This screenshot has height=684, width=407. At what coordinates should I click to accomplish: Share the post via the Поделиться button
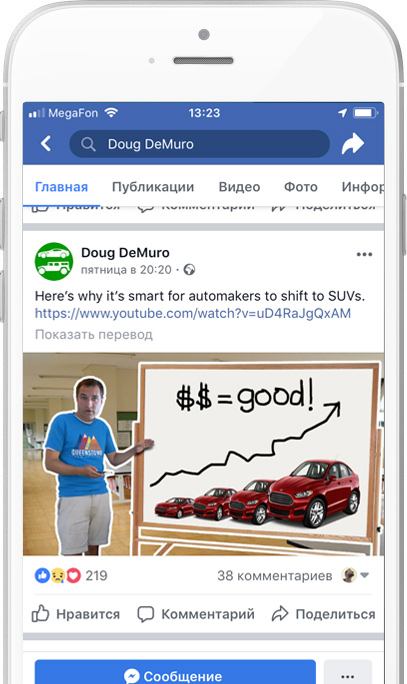323,614
